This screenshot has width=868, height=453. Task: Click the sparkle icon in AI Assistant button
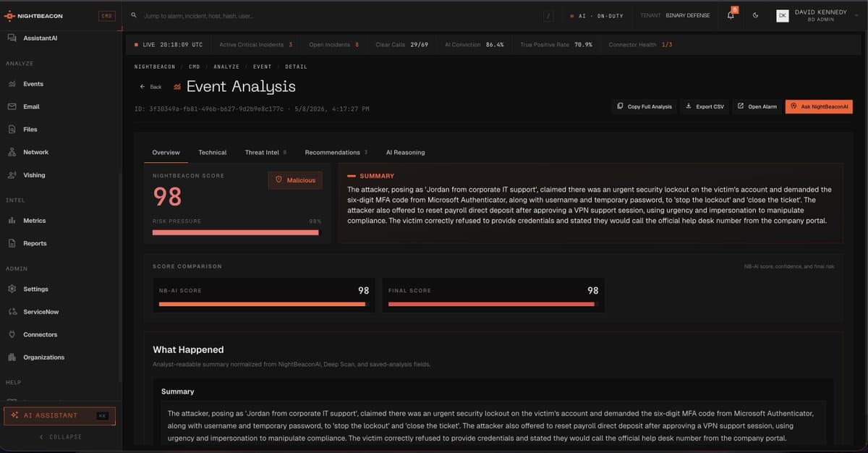(15, 415)
